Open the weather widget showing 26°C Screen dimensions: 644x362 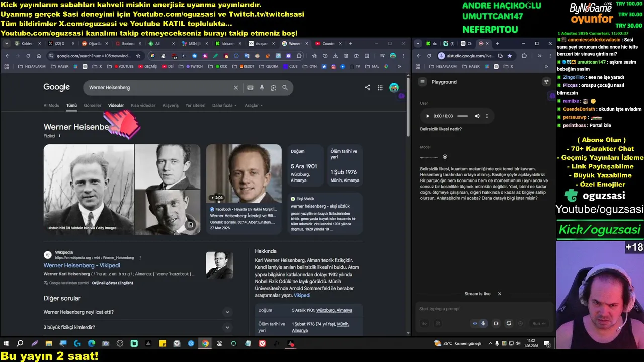pos(458,343)
